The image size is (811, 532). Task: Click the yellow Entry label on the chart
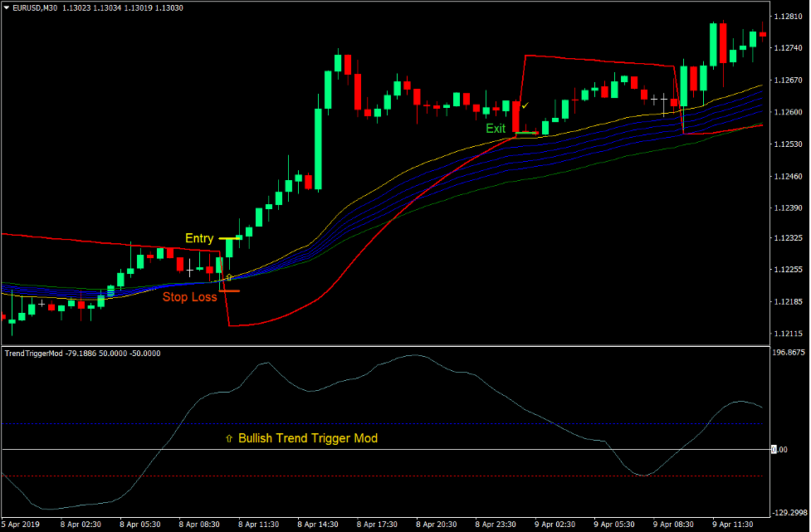point(199,238)
